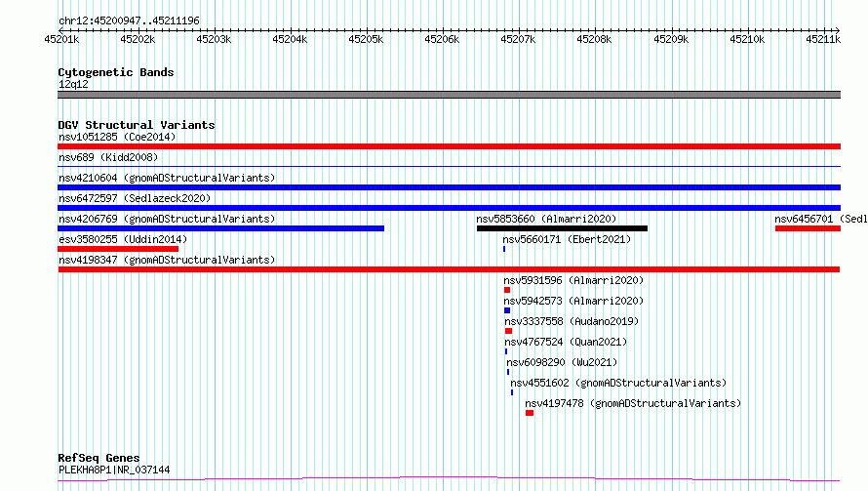Click the 45206k ruler position

443,39
